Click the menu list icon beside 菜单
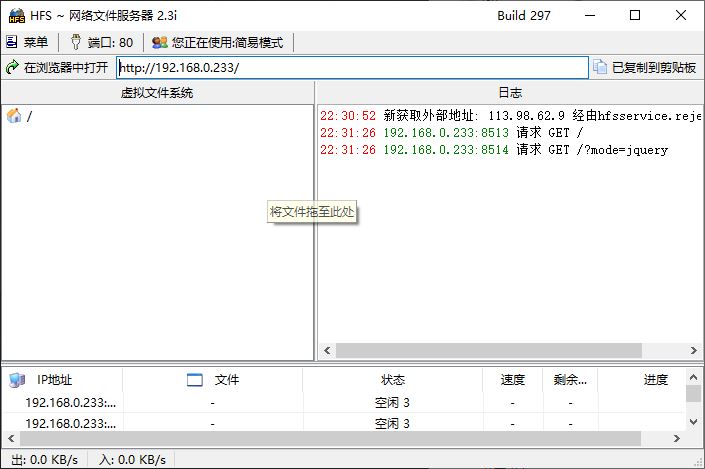Screen dimensions: 705x469 click(12, 42)
